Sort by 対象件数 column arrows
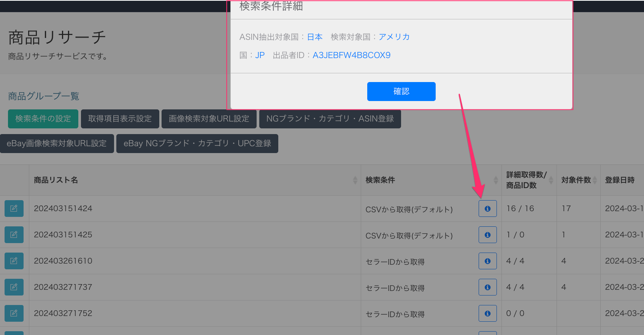Screen dimensions: 644x335 (x=595, y=180)
